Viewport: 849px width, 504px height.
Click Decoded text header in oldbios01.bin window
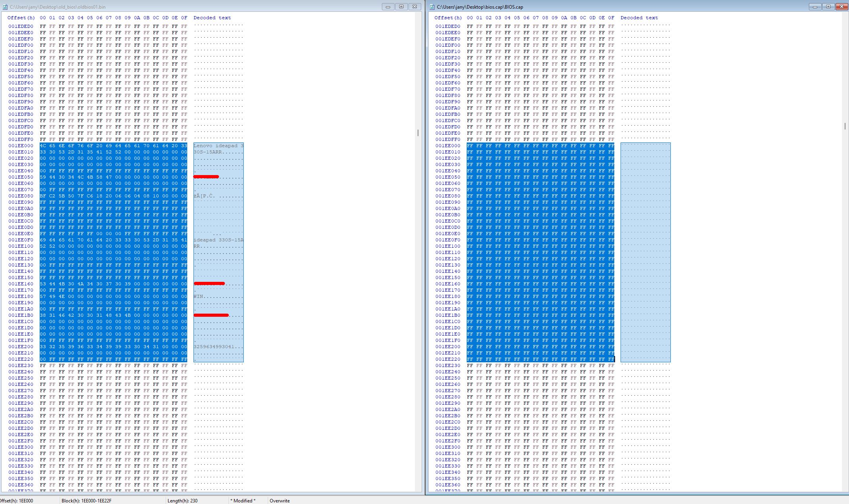[212, 18]
